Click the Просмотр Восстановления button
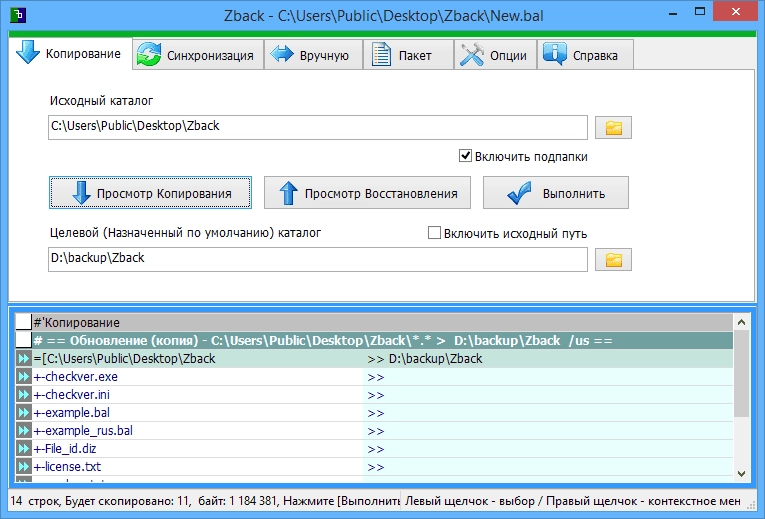The height and width of the screenshot is (519, 765). click(367, 193)
